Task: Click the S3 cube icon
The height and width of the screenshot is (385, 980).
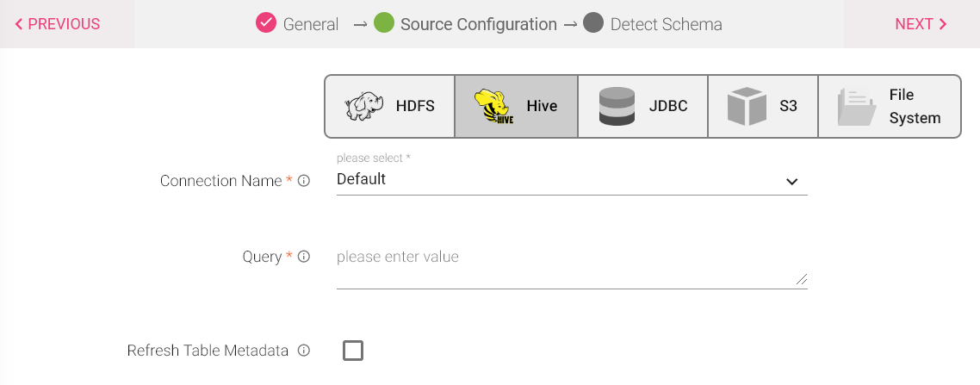Action: pos(747,106)
